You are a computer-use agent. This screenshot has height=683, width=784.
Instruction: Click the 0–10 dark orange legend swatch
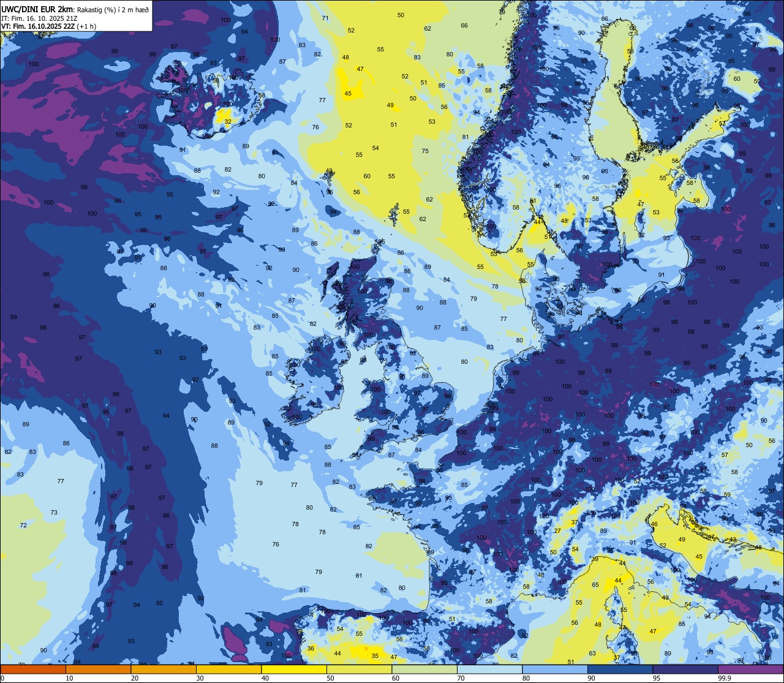(33, 670)
